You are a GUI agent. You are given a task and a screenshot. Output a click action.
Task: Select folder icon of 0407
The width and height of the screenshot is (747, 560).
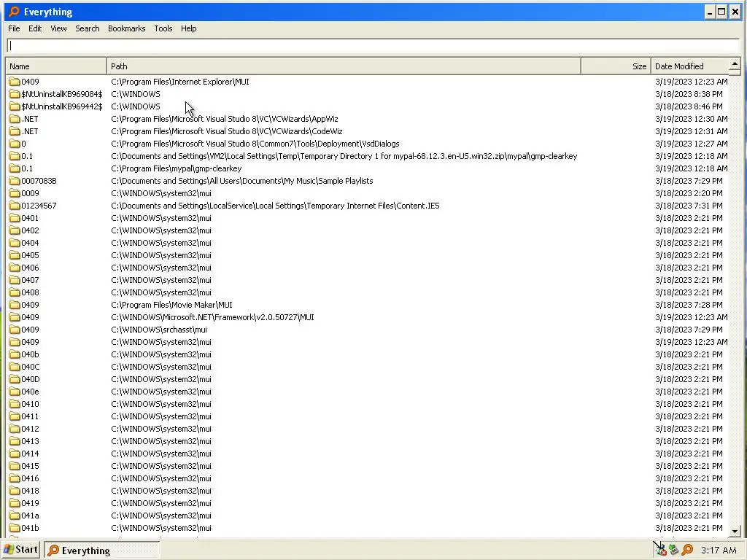15,279
